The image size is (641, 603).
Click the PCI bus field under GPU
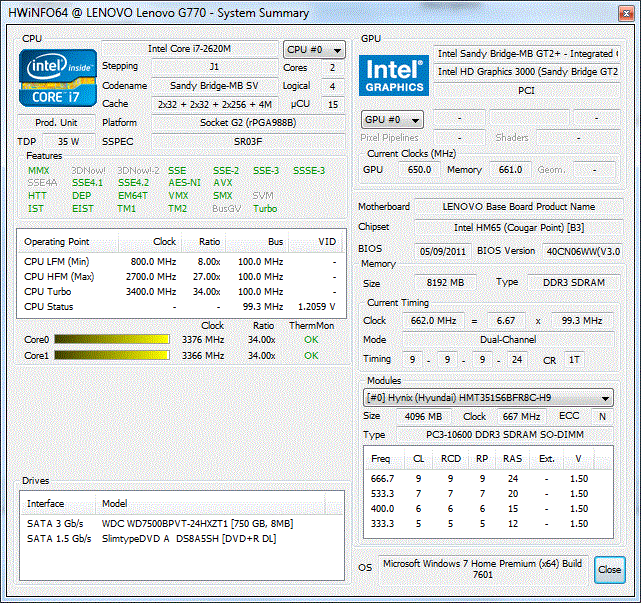click(527, 91)
